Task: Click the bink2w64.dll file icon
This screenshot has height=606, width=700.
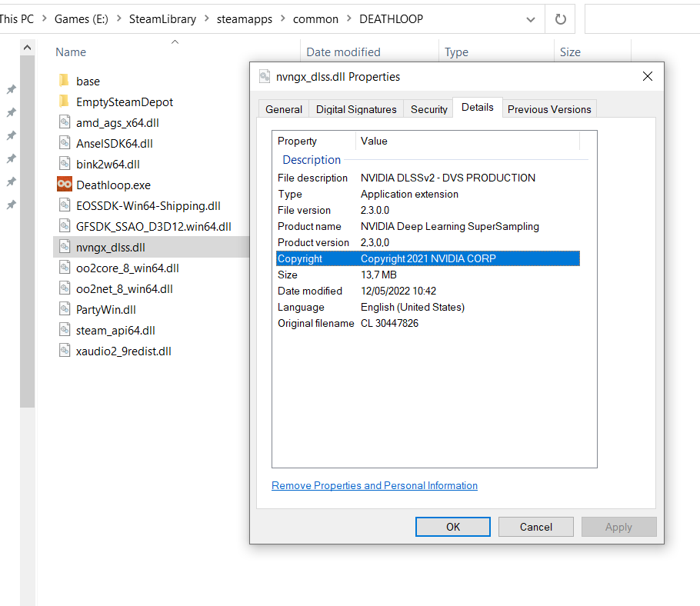Action: point(65,164)
